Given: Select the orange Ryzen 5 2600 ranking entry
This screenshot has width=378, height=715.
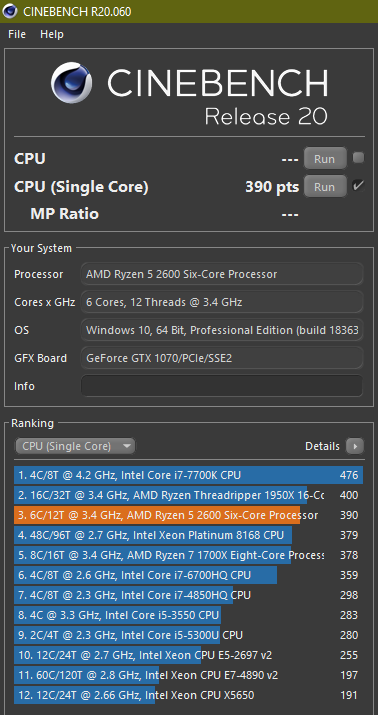Looking at the screenshot, I should coord(188,515).
